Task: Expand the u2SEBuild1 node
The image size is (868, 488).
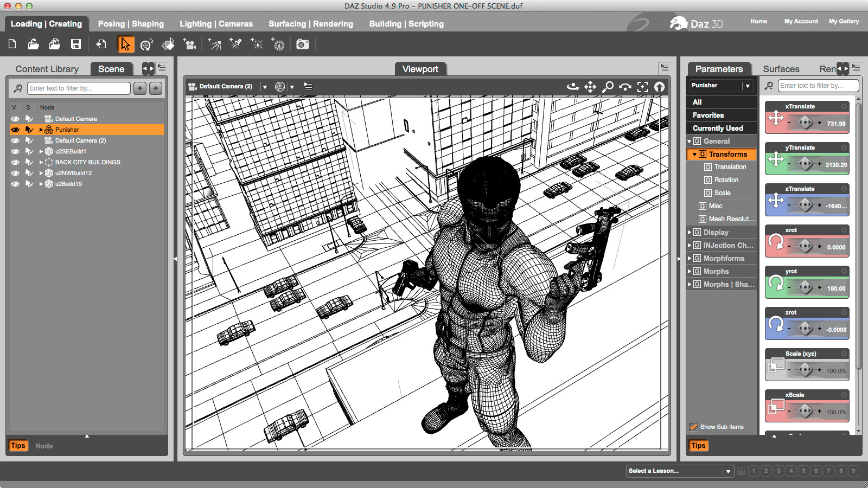Action: pyautogui.click(x=41, y=151)
